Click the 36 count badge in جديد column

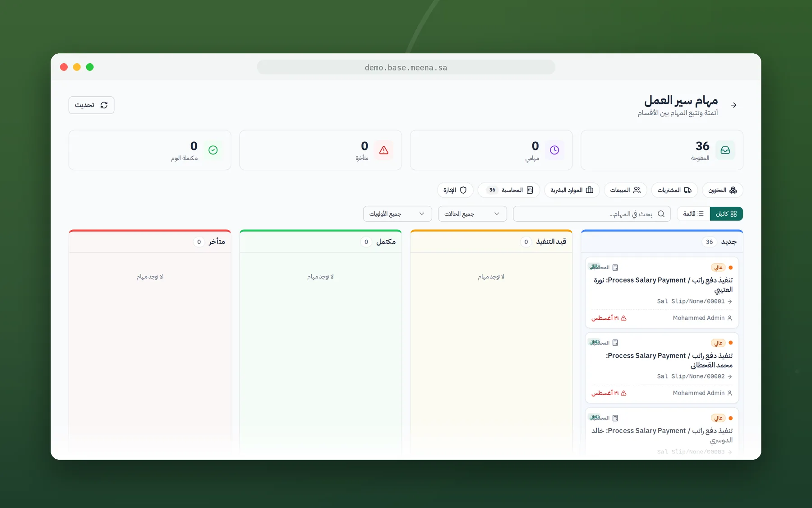tap(709, 242)
